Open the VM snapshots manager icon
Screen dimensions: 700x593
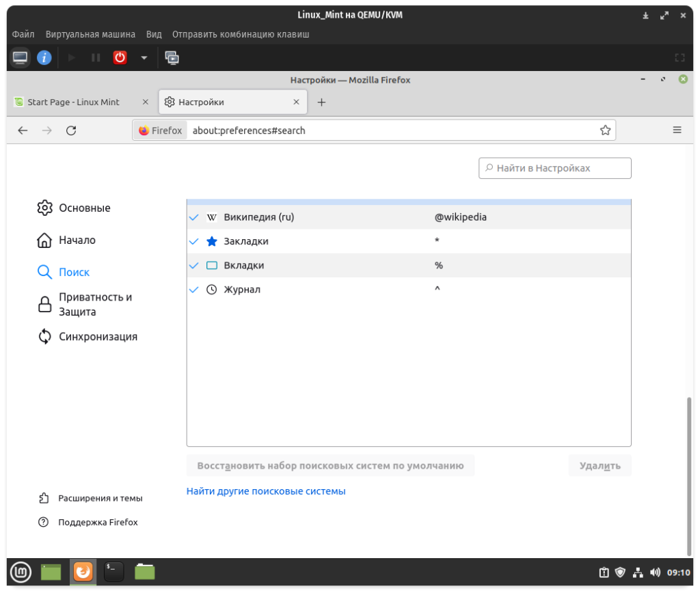coord(172,58)
